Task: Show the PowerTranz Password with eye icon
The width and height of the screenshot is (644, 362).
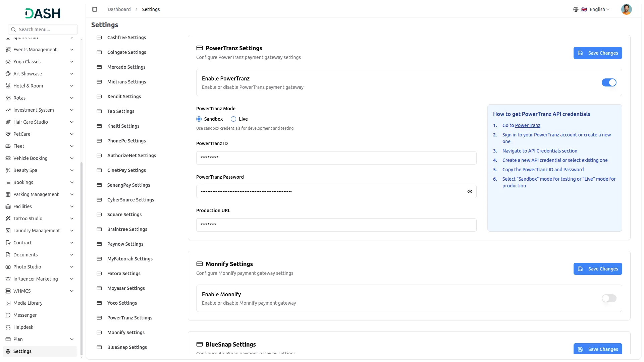Action: (470, 191)
